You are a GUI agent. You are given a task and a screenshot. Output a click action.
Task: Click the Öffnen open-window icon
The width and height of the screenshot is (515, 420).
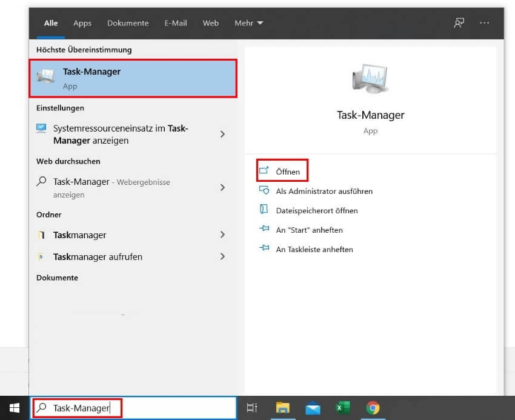point(264,170)
